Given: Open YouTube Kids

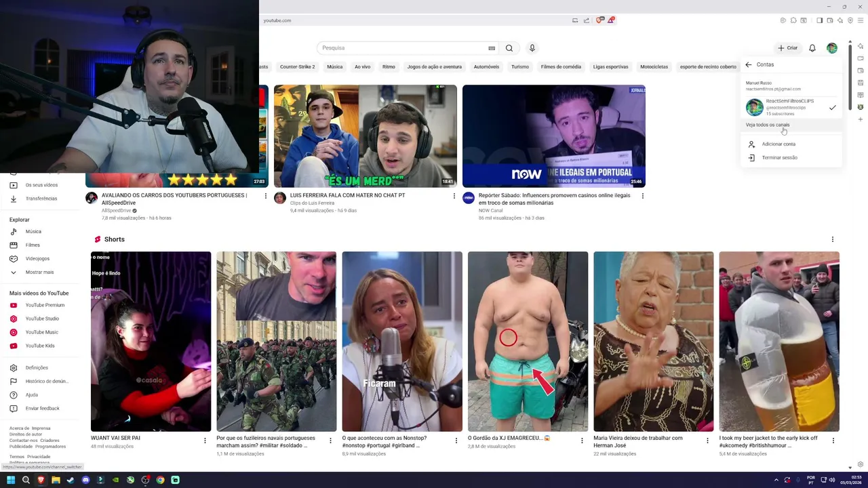Looking at the screenshot, I should pos(40,346).
